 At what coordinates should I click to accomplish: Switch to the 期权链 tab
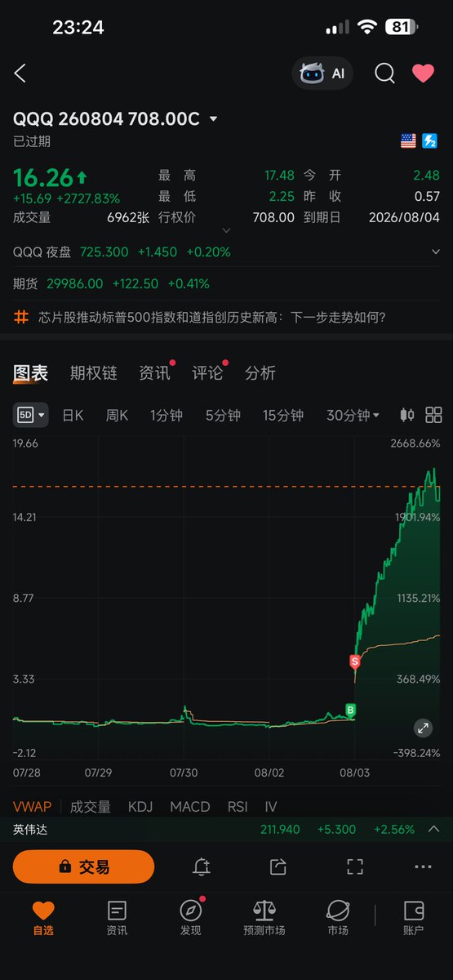coord(93,373)
